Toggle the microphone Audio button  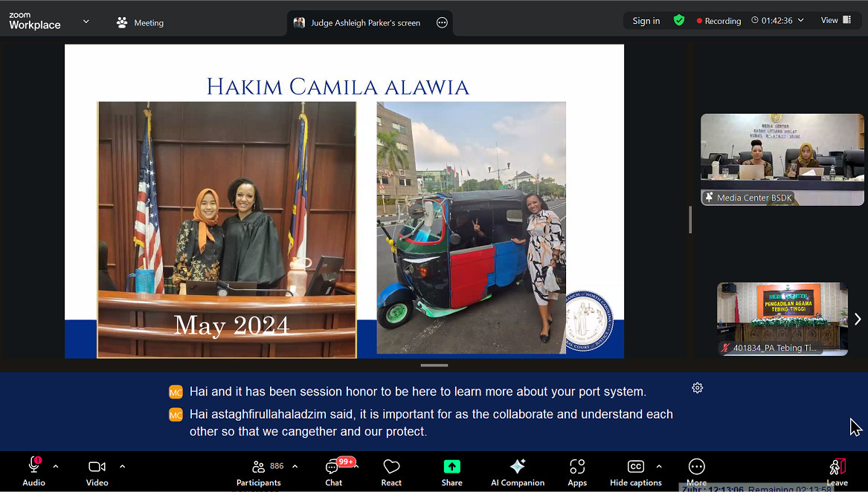pos(33,471)
